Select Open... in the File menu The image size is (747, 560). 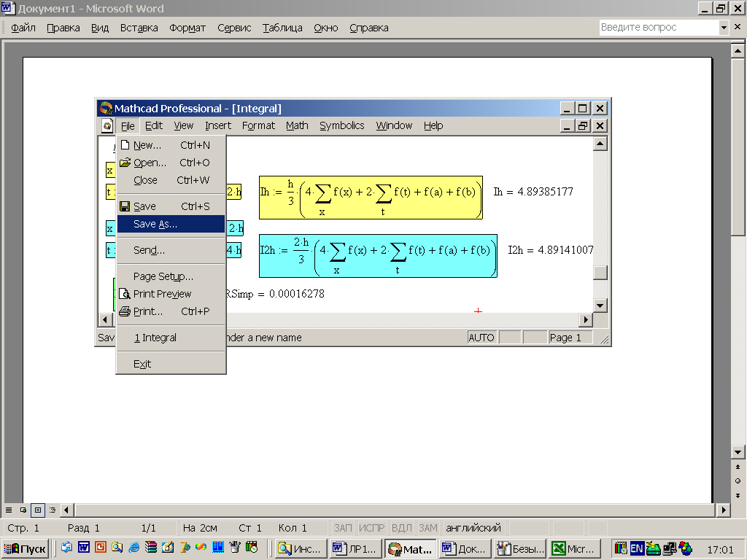(171, 163)
